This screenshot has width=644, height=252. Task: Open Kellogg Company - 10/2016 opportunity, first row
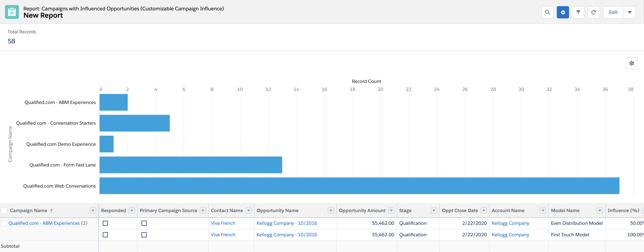[287, 223]
